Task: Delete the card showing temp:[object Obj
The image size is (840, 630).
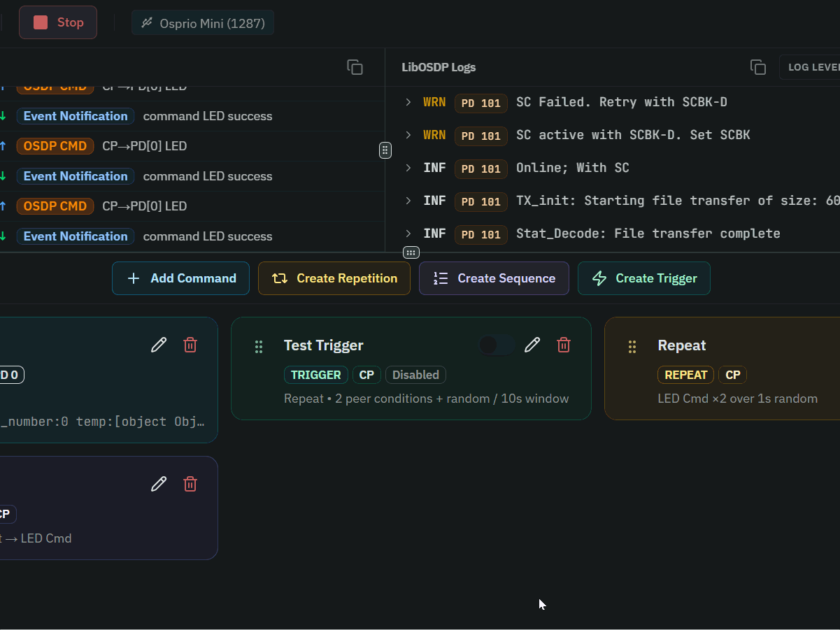Action: coord(190,345)
